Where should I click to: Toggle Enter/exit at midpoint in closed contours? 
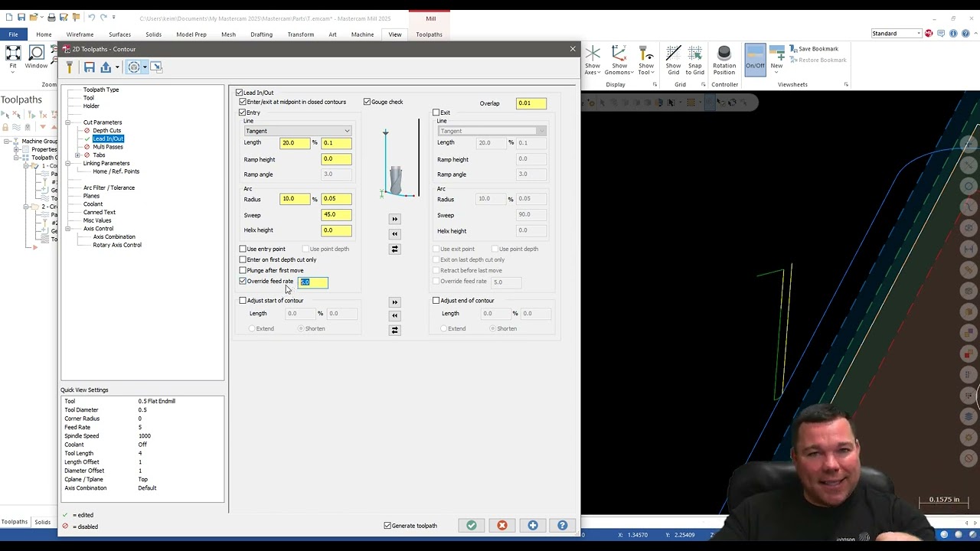[243, 102]
